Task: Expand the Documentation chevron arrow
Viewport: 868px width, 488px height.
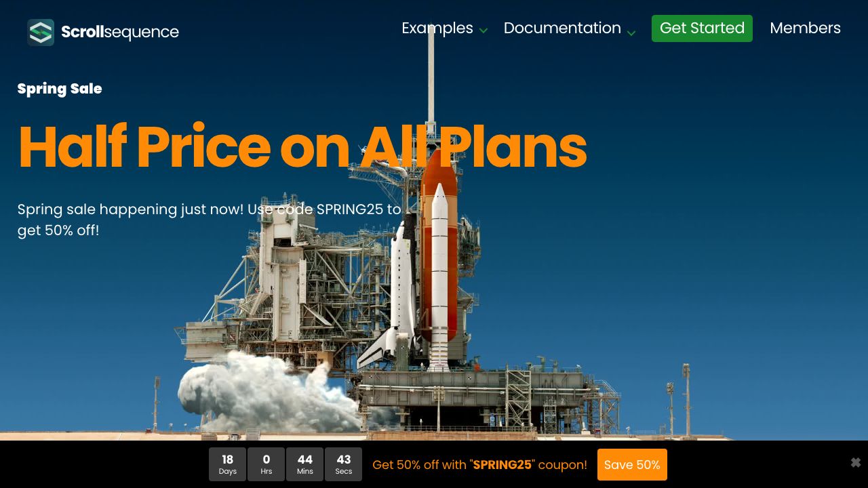Action: point(631,32)
